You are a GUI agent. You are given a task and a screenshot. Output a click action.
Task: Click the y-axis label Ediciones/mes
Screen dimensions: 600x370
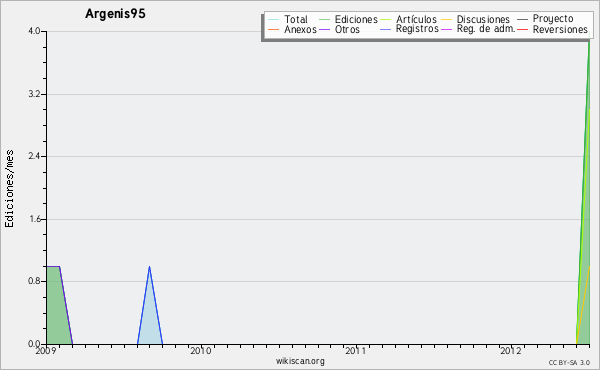pyautogui.click(x=9, y=189)
